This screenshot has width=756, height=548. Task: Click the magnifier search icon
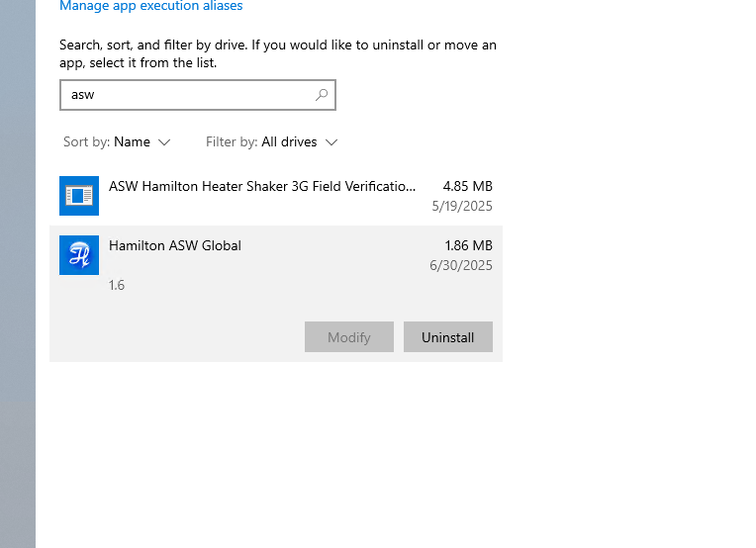click(322, 95)
